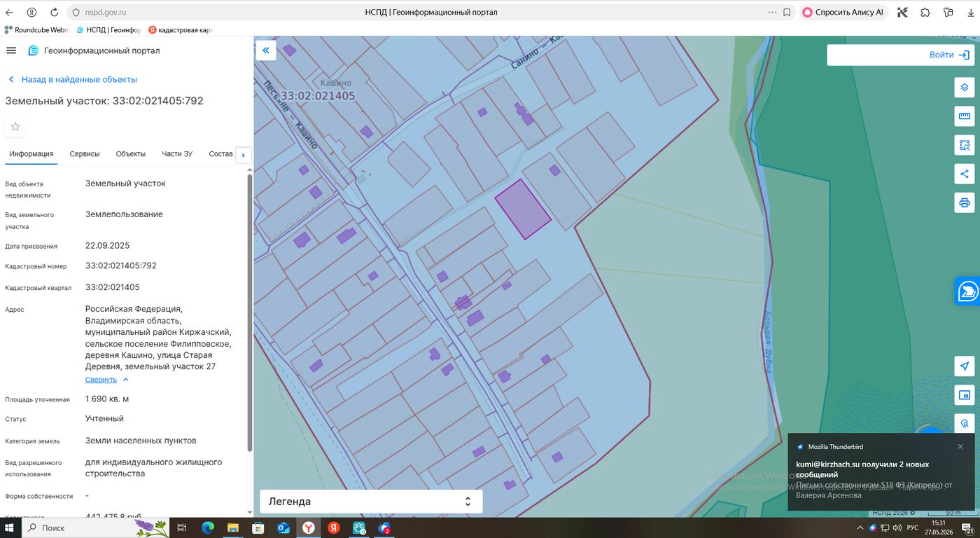The width and height of the screenshot is (980, 538).
Task: Reload the page with refresh icon
Action: [x=55, y=13]
